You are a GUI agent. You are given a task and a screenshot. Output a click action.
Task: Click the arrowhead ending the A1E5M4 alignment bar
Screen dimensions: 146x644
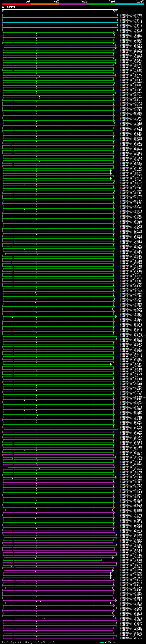[x=112, y=130]
